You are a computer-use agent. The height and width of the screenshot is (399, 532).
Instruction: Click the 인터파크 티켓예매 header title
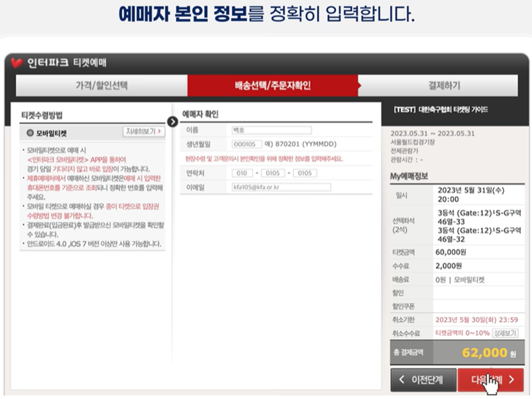pyautogui.click(x=67, y=63)
